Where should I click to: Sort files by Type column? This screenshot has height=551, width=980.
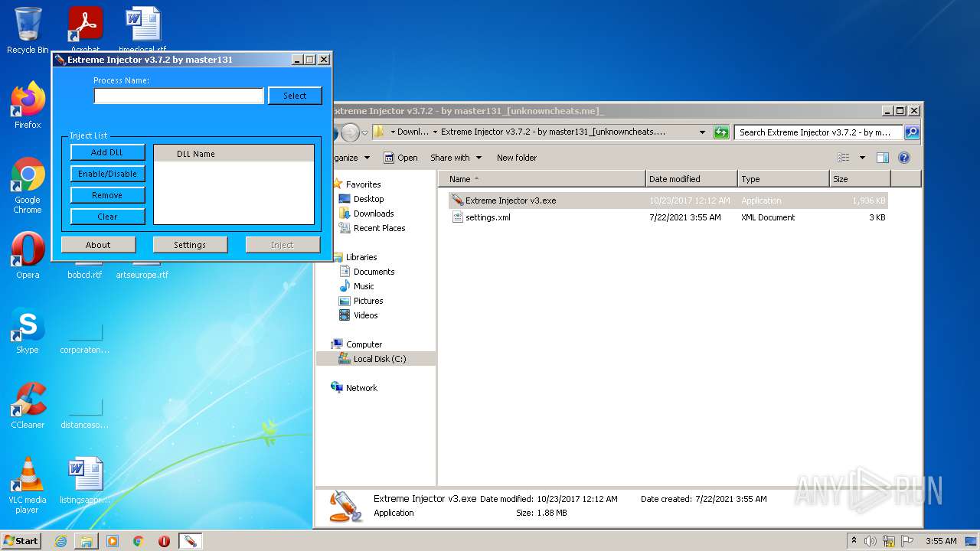pyautogui.click(x=783, y=179)
